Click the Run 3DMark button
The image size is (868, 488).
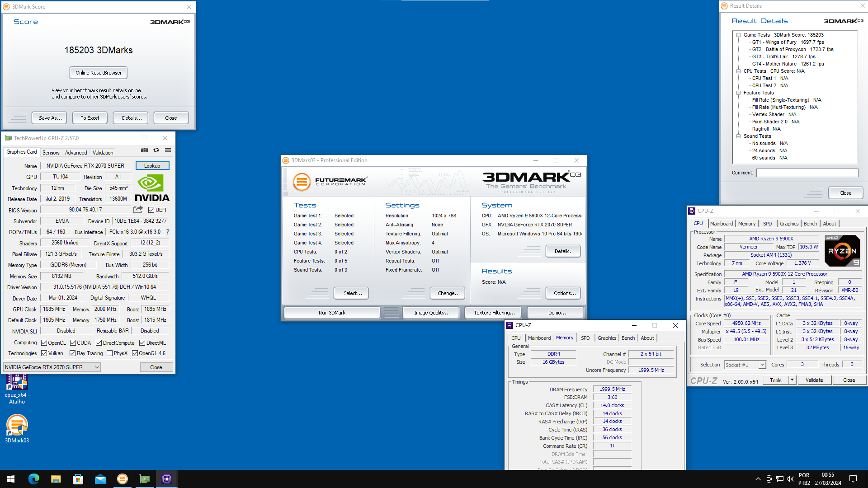click(x=332, y=313)
